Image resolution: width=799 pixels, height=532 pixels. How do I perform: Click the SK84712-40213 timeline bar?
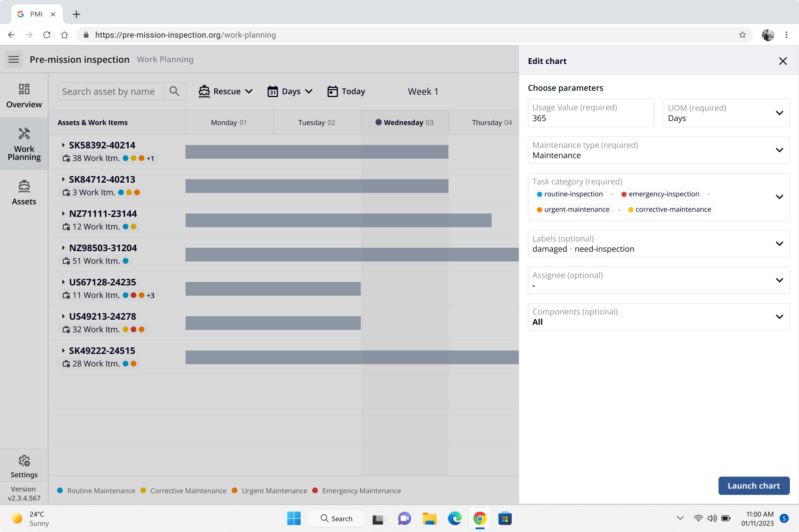pyautogui.click(x=317, y=186)
